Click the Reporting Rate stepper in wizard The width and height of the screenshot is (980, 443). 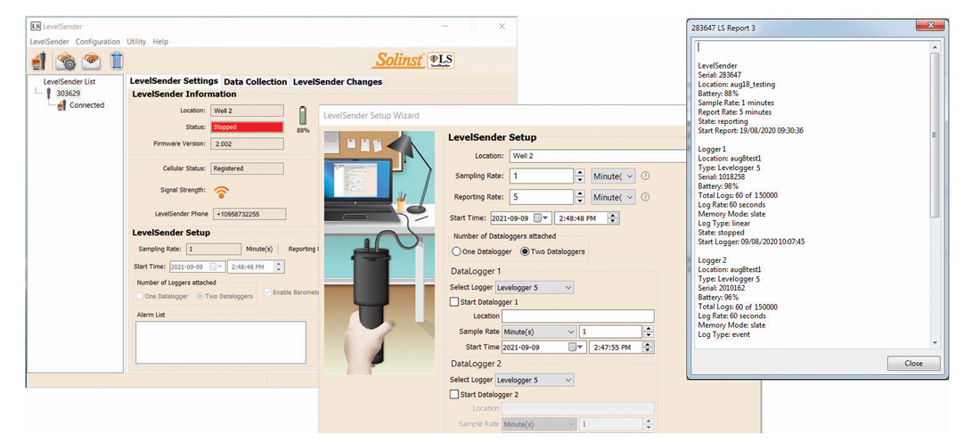580,197
